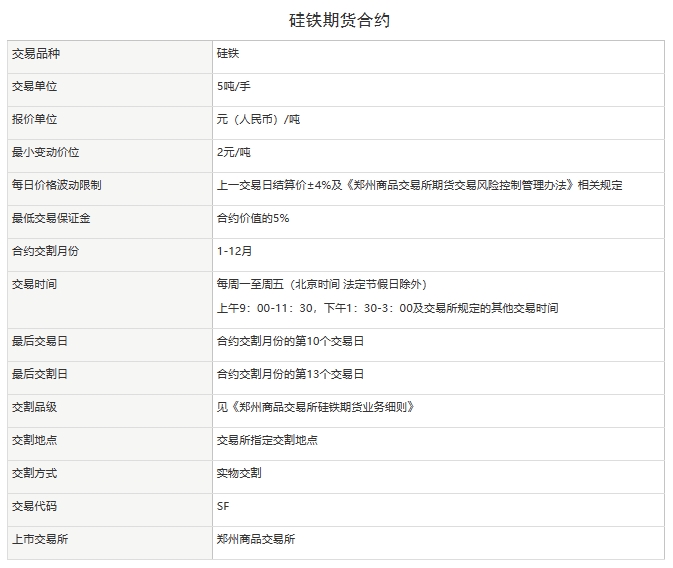Click the 每日价格波动限制 row label
673x568 pixels.
[x=56, y=185]
